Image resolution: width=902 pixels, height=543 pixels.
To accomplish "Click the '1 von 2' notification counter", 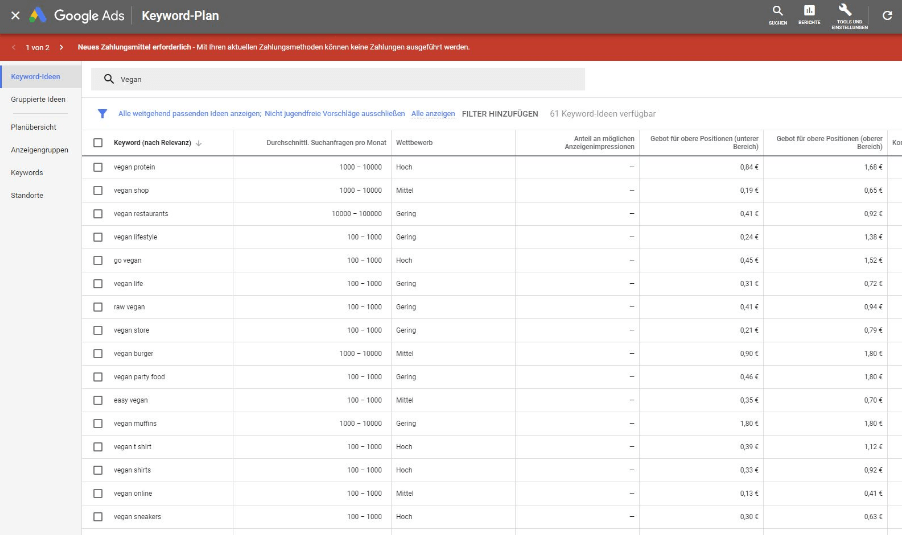I will point(37,47).
